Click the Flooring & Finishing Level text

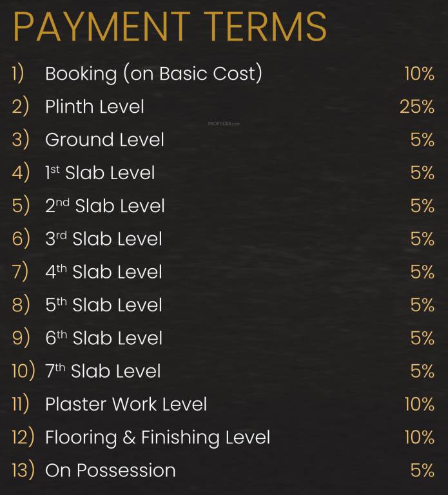click(157, 438)
